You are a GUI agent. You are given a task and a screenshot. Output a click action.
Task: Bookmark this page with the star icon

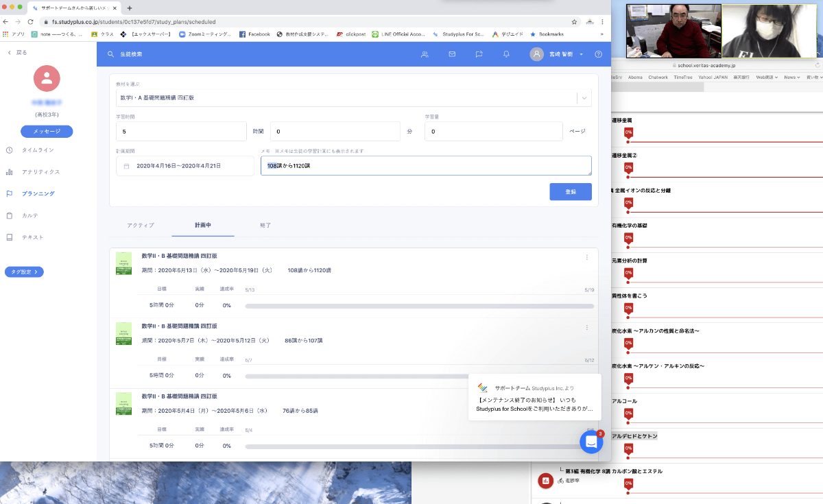574,22
